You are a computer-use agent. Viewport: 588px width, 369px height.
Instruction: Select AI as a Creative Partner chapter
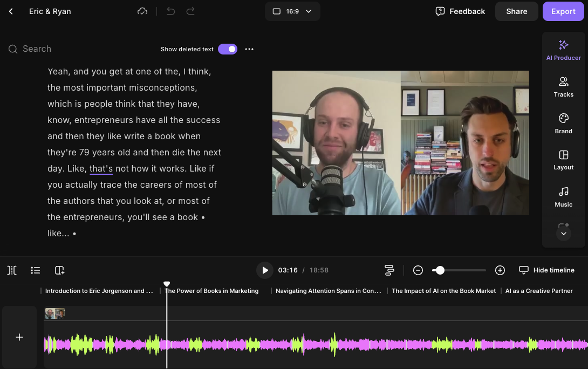(538, 291)
